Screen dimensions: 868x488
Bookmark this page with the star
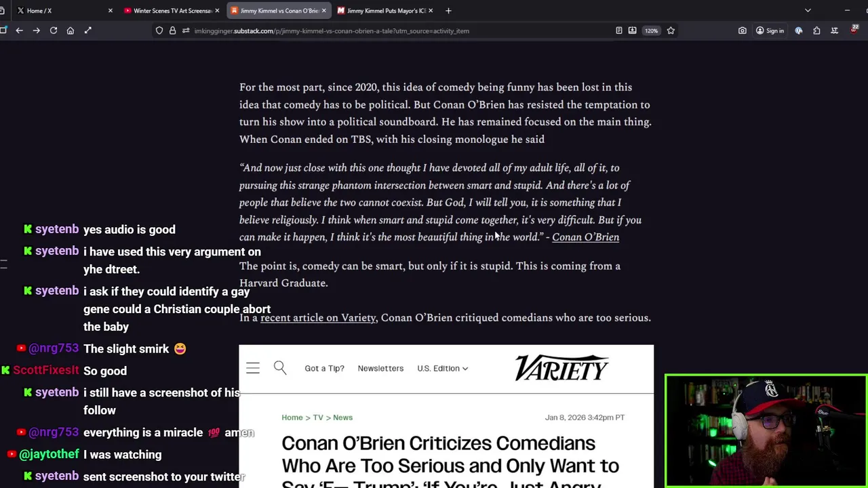pyautogui.click(x=671, y=30)
